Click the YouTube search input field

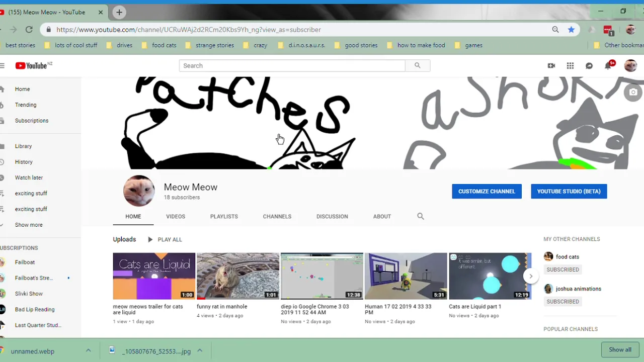coord(292,65)
